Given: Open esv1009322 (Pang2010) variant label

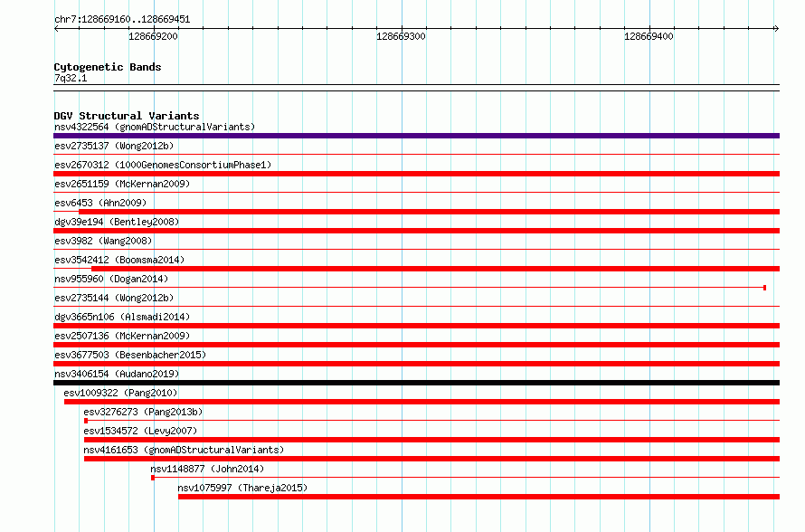Looking at the screenshot, I should [120, 393].
